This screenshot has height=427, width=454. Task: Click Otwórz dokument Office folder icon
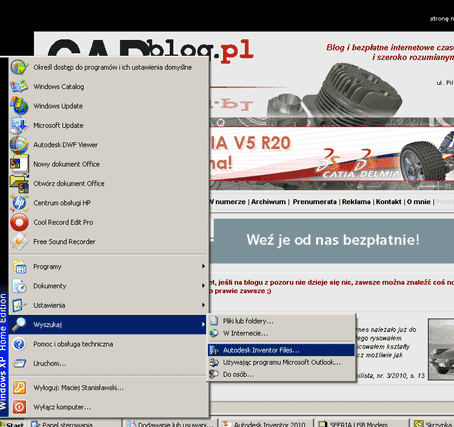[19, 183]
